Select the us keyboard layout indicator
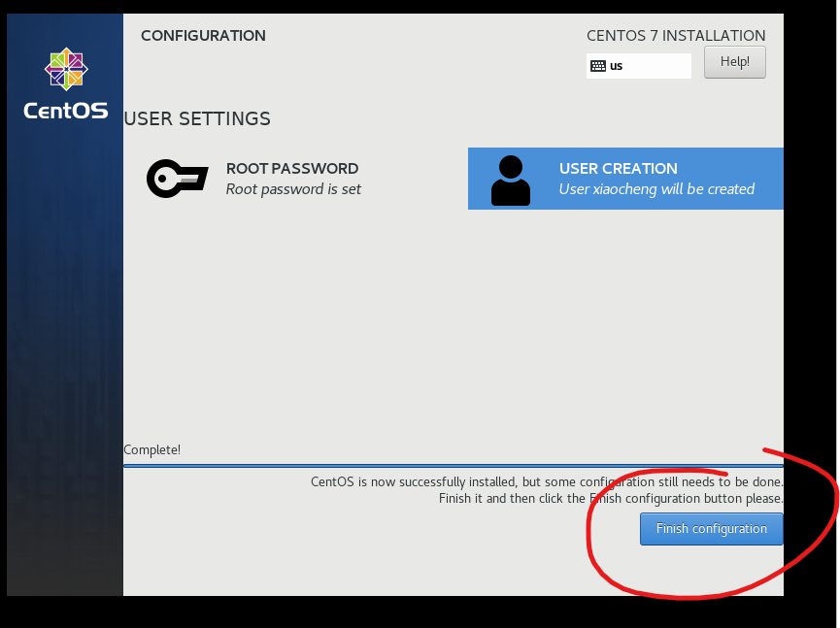Viewport: 840px width, 628px height. [x=639, y=66]
